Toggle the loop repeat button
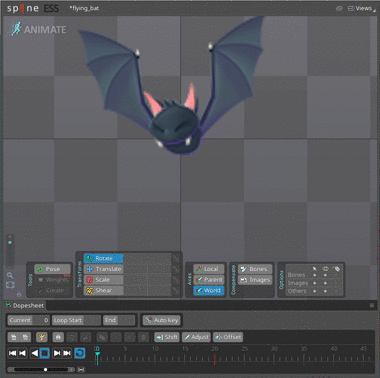The height and width of the screenshot is (378, 380). (x=80, y=353)
